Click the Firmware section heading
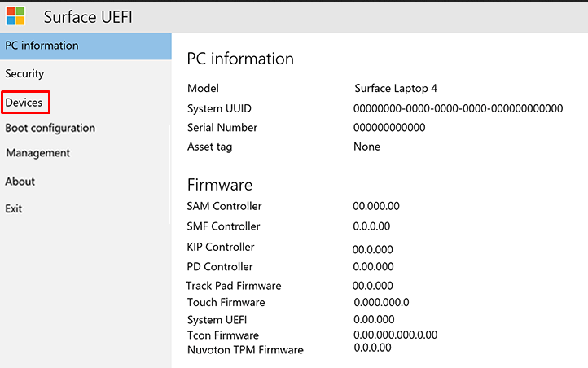Viewport: 588px width, 368px height. [220, 185]
